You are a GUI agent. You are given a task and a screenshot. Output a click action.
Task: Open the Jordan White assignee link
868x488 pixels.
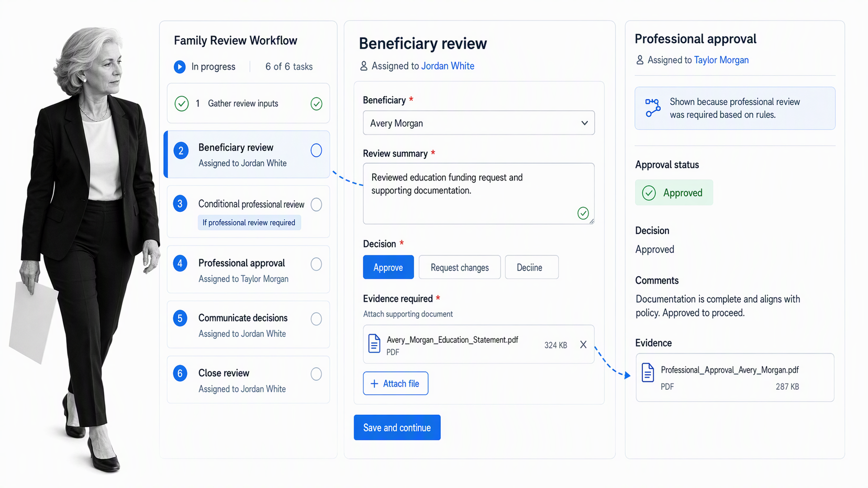(448, 66)
